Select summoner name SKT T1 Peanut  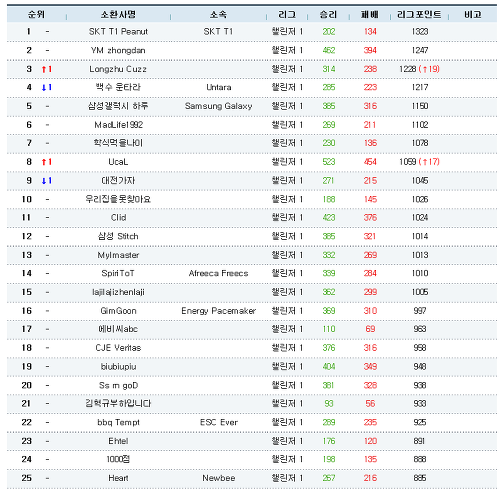118,32
